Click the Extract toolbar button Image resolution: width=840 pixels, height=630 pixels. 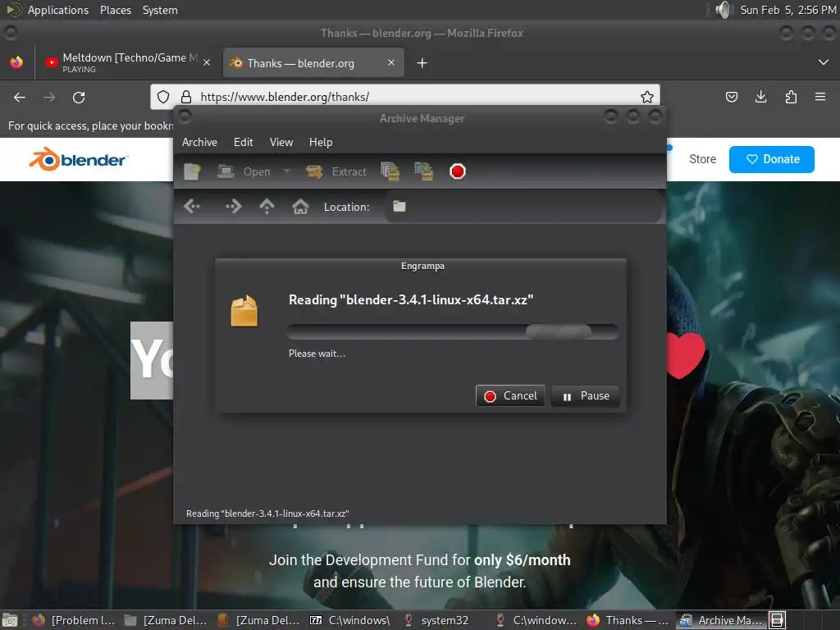[x=336, y=171]
